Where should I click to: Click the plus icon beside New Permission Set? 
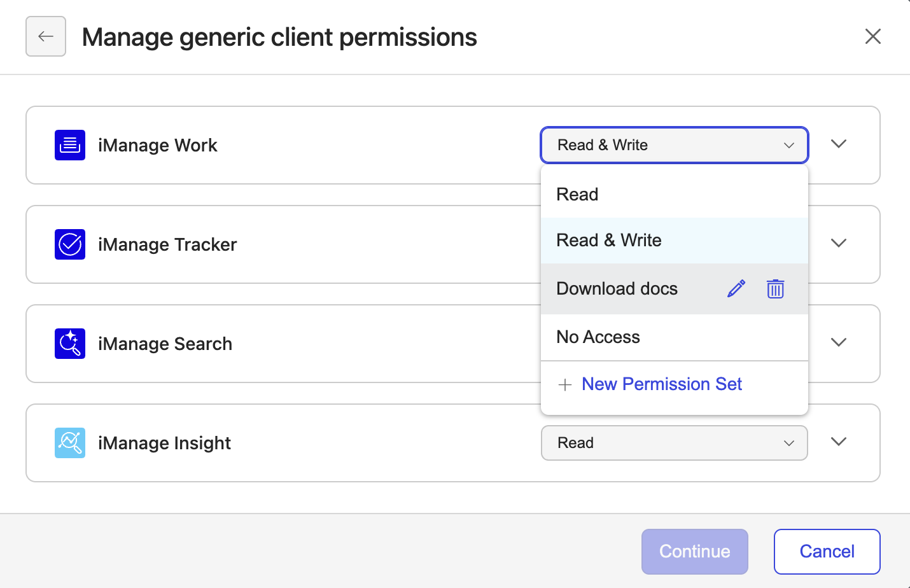565,384
